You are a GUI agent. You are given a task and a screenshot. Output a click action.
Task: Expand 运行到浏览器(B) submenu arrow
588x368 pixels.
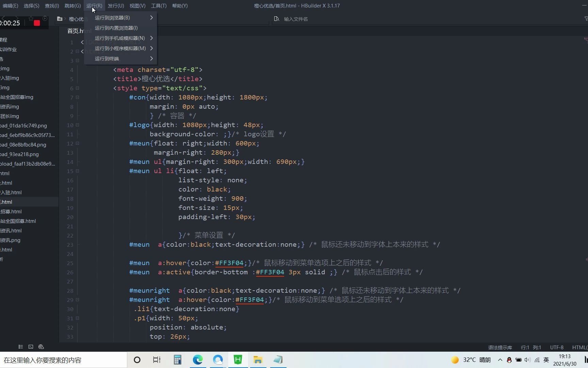click(151, 17)
